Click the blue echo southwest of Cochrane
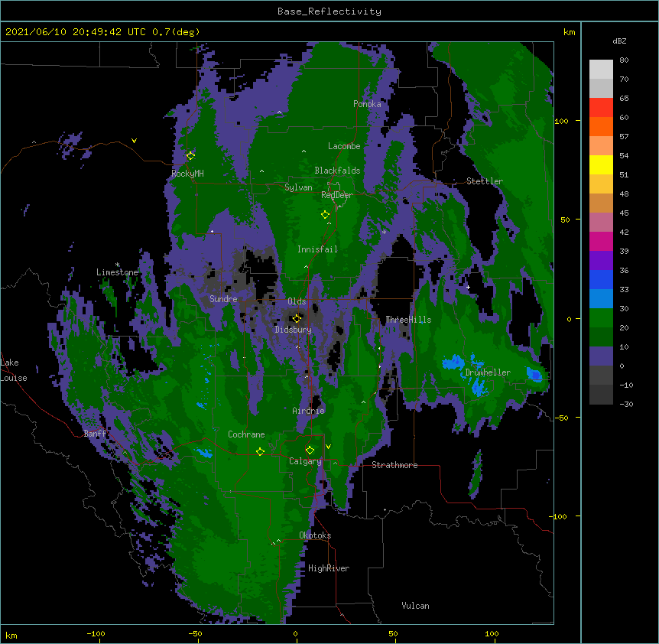Image resolution: width=659 pixels, height=644 pixels. point(204,453)
